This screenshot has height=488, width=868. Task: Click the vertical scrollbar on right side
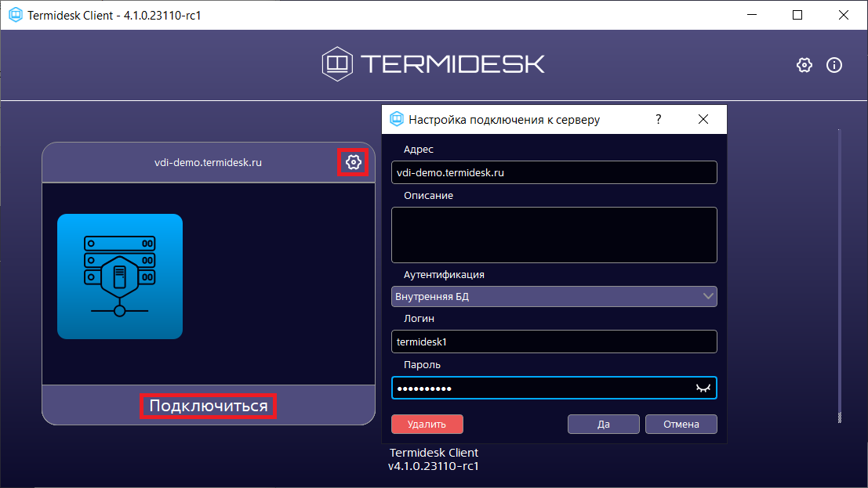click(839, 274)
